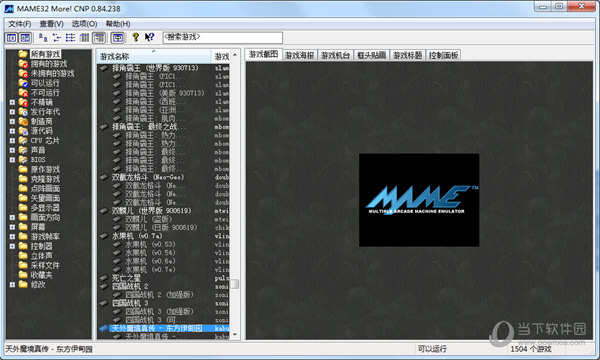This screenshot has height=360, width=600.
Task: Toggle the folder list toolbar button
Action: pos(12,37)
